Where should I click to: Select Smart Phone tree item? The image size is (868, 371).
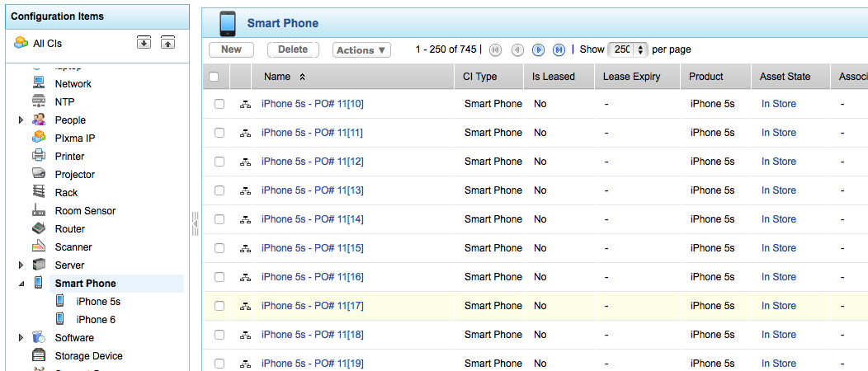tap(85, 283)
